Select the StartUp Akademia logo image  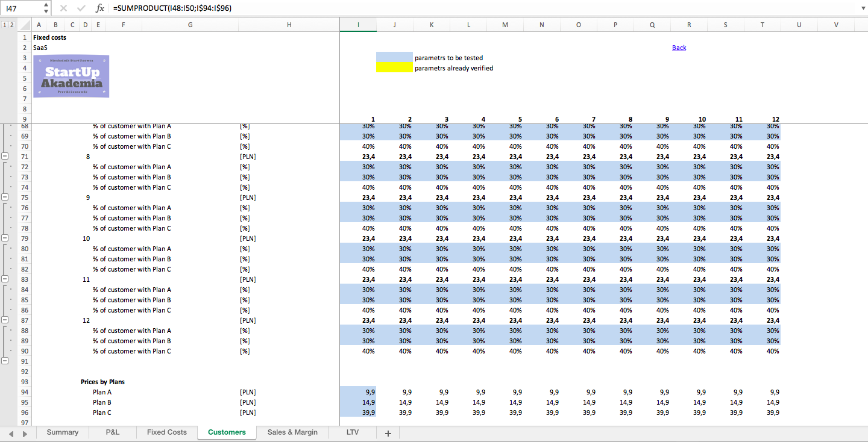click(x=71, y=76)
